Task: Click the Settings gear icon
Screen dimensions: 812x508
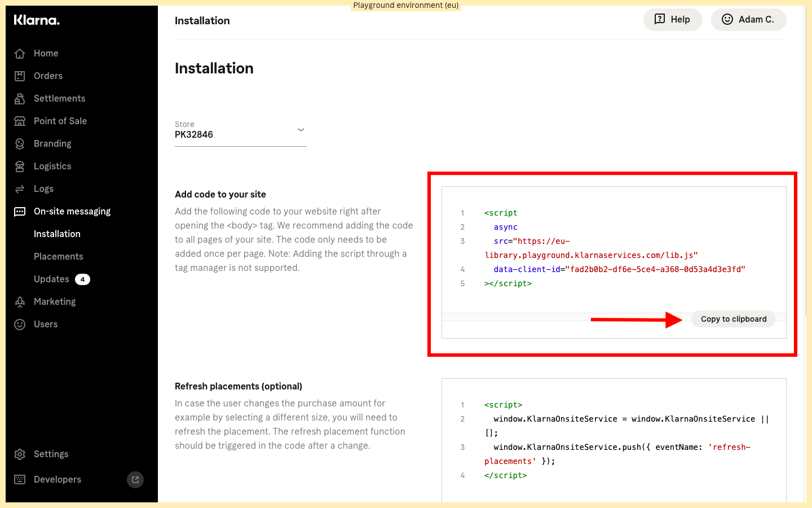Action: pyautogui.click(x=20, y=454)
